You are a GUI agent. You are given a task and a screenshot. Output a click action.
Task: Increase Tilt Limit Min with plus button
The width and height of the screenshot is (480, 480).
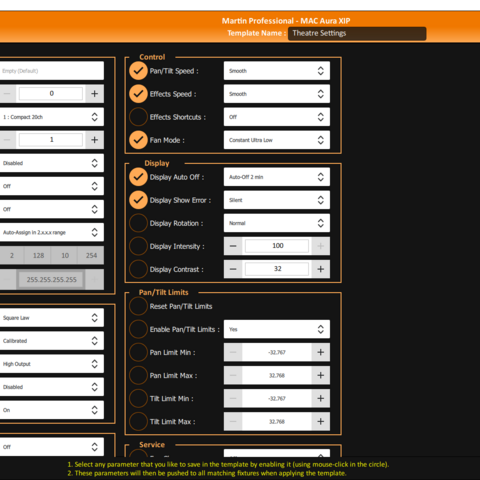pyautogui.click(x=321, y=398)
